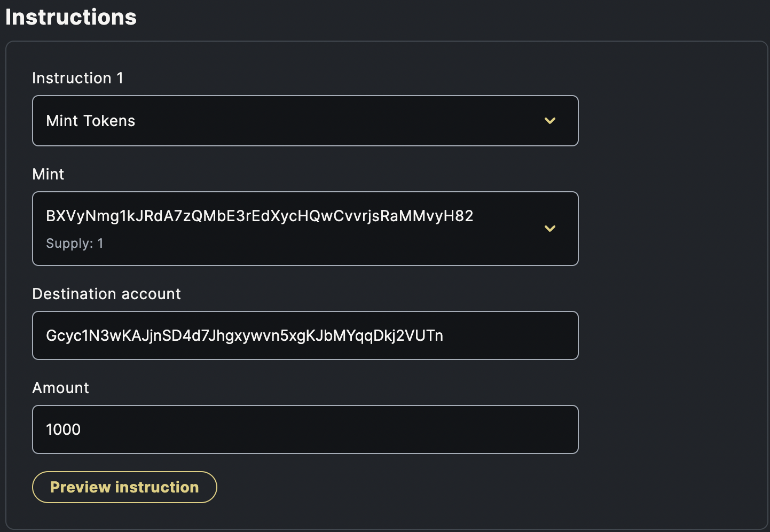Click the chevron icon in the Mint selector

(x=550, y=229)
